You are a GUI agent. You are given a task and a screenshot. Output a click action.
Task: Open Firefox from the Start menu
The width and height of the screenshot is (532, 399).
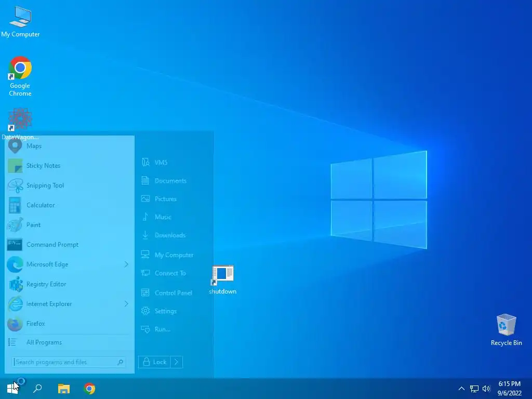click(x=69, y=323)
